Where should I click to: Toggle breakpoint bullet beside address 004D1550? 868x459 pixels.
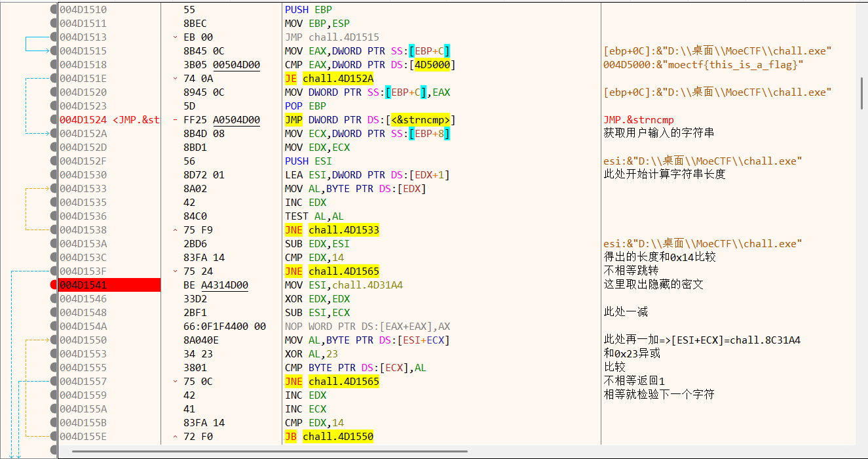(x=54, y=340)
